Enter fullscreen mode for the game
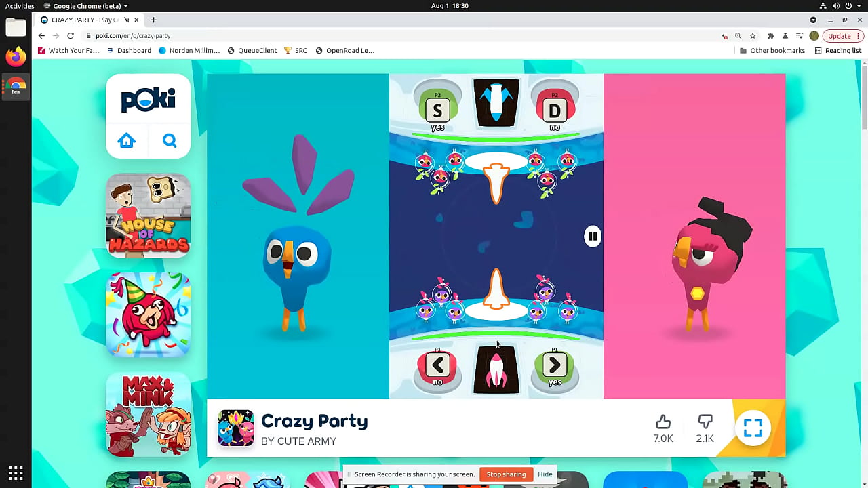The image size is (868, 488). pyautogui.click(x=753, y=428)
